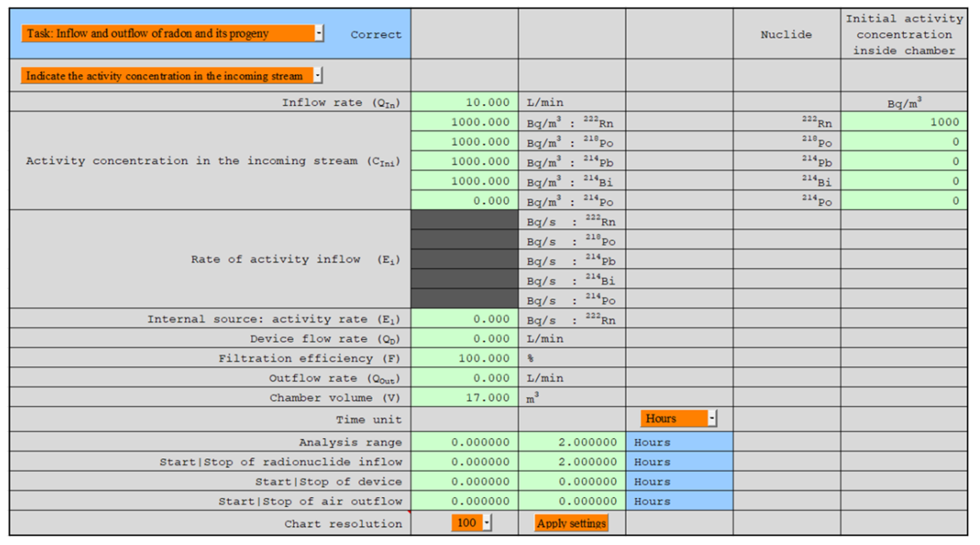Select the 214Pb incoming concentration cell

464,161
